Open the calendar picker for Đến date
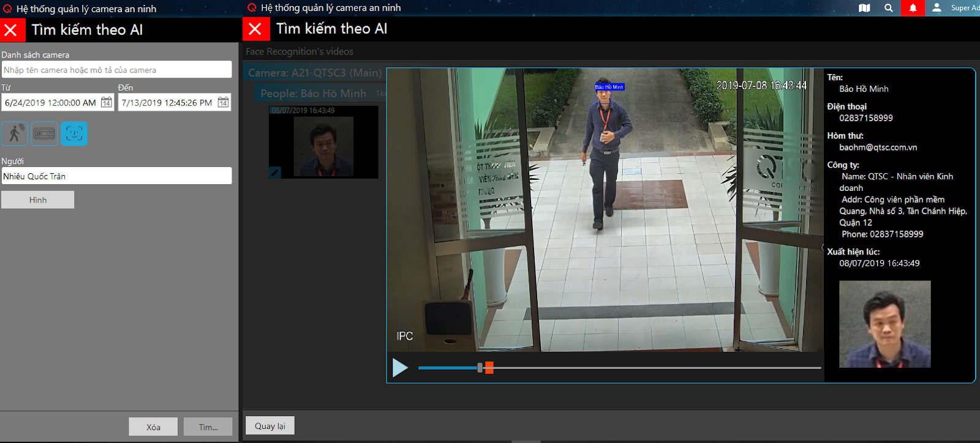 point(223,102)
